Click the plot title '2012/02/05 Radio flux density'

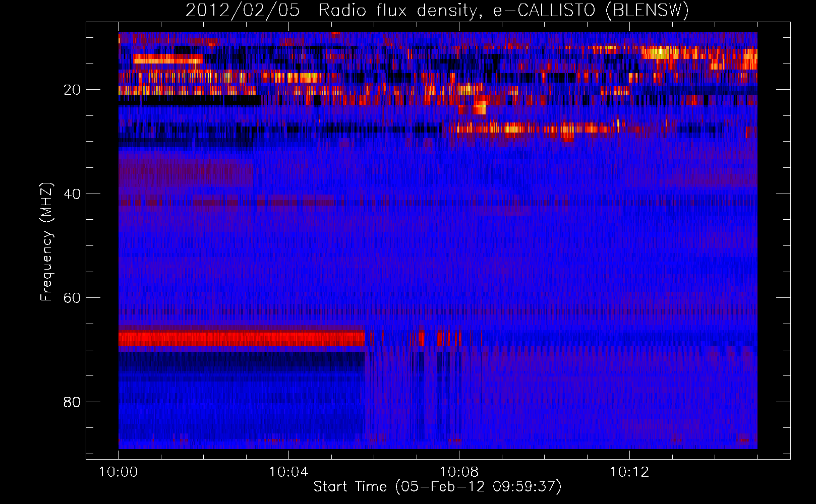coord(332,11)
